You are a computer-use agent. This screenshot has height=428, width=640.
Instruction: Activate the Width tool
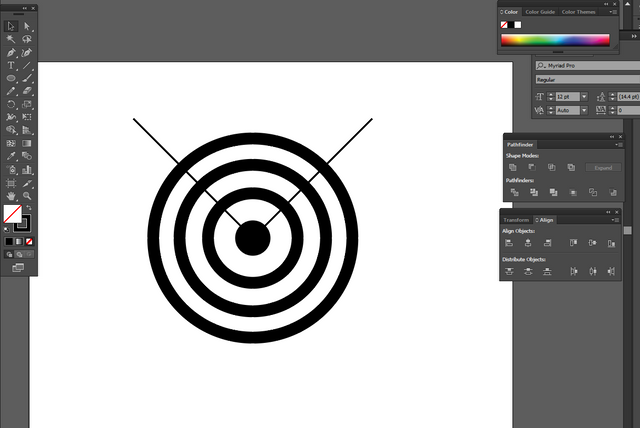pyautogui.click(x=11, y=117)
